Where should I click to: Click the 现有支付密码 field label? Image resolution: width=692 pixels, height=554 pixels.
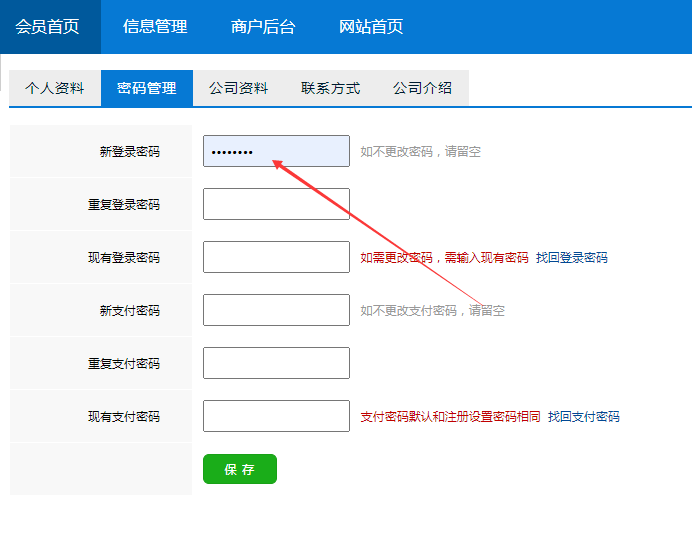(123, 417)
